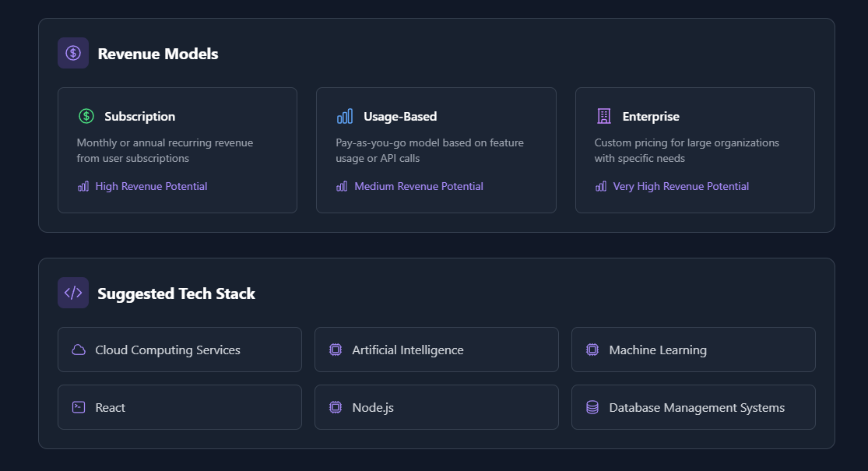
Task: Click the dollar icon beside Revenue Models
Action: point(73,53)
